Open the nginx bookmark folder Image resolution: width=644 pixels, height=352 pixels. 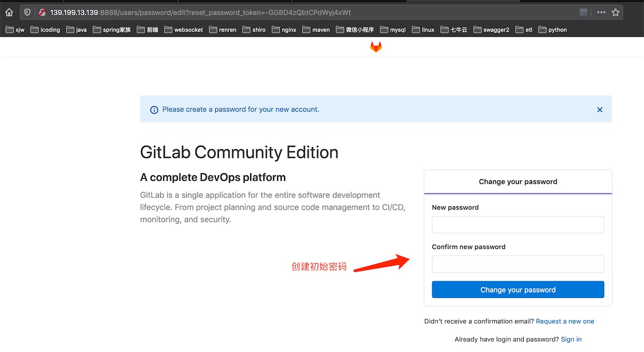284,30
